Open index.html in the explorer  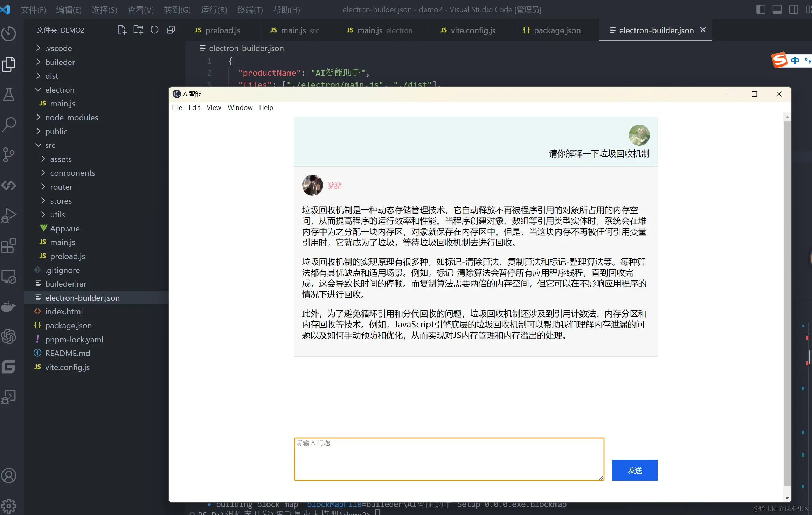(x=96, y=312)
